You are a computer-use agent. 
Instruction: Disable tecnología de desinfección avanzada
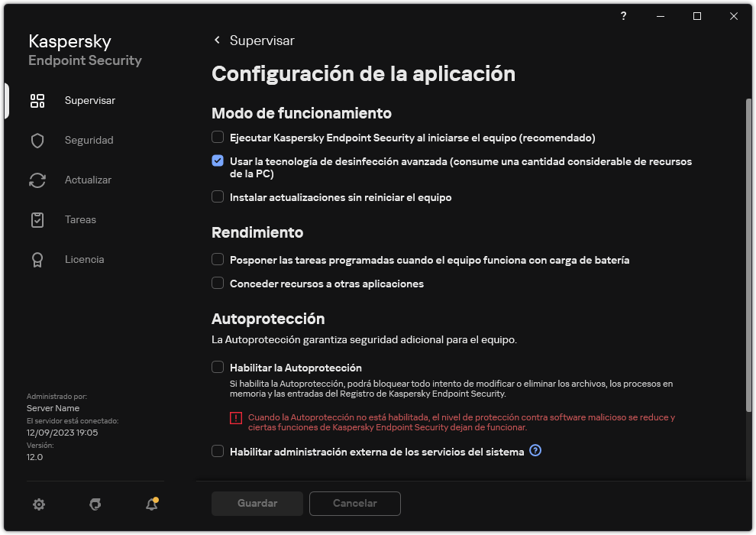[x=218, y=161]
